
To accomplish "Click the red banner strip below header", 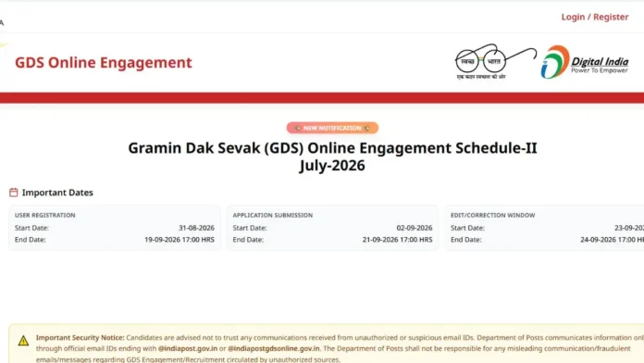I will [322, 98].
